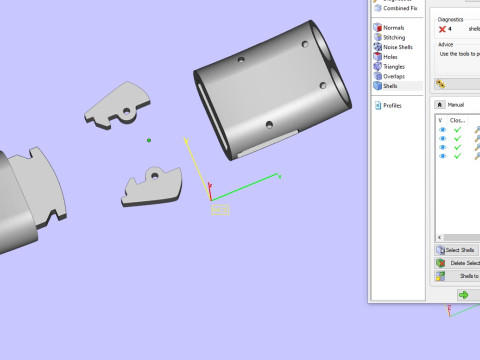Open the Stitching fixing step
The width and height of the screenshot is (480, 360).
[390, 37]
